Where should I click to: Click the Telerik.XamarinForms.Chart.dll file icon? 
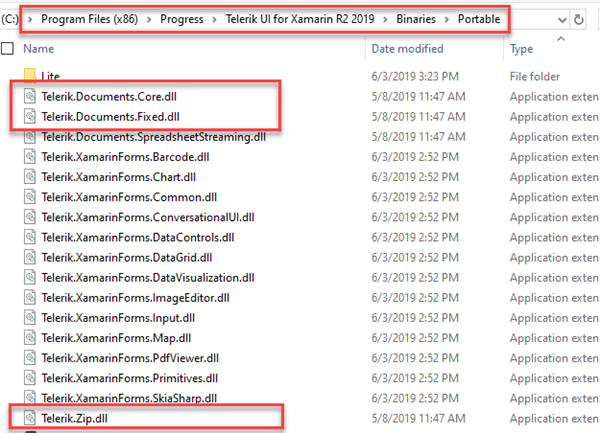(x=30, y=177)
